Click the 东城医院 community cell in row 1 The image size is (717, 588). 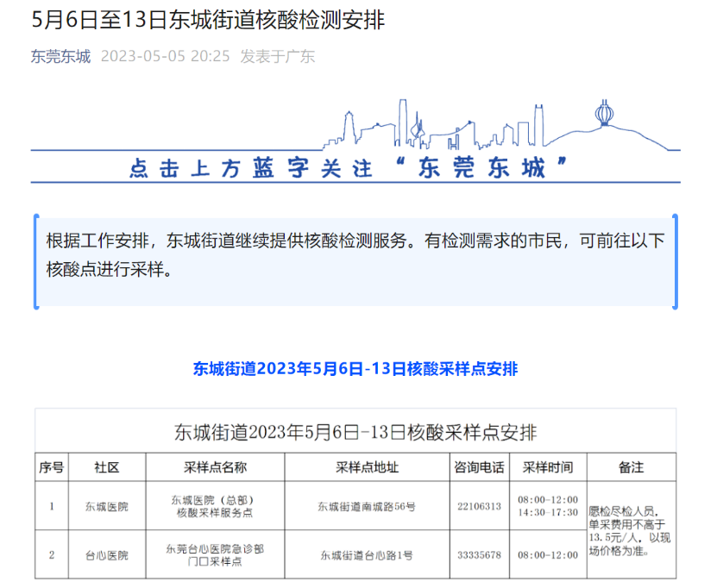(x=106, y=507)
